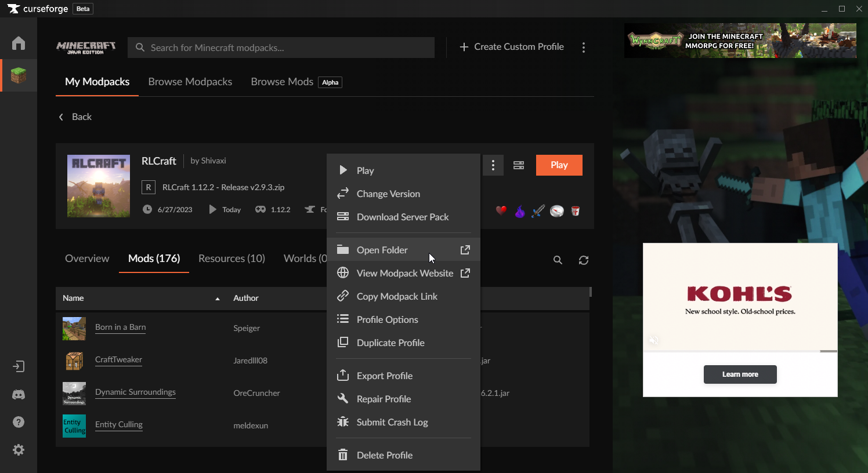
Task: Click Learn more on Kohl's ad
Action: [x=740, y=374]
